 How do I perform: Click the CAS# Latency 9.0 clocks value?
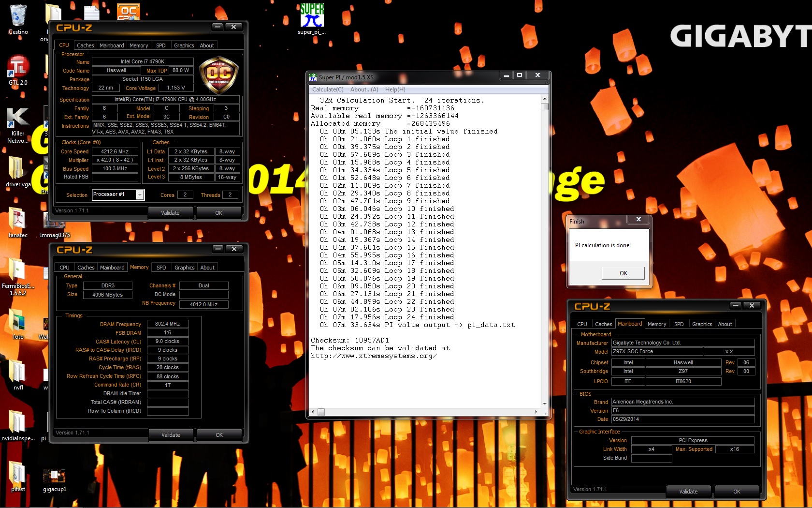point(168,341)
